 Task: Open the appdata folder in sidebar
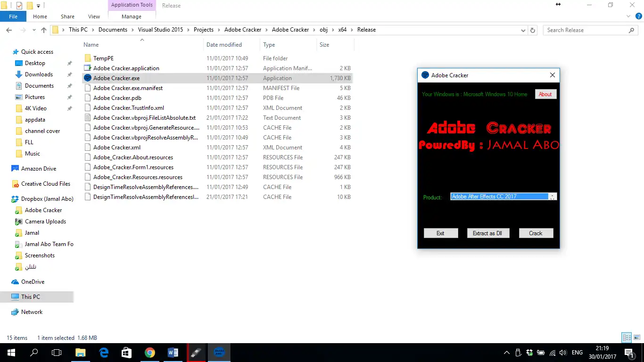pos(35,120)
